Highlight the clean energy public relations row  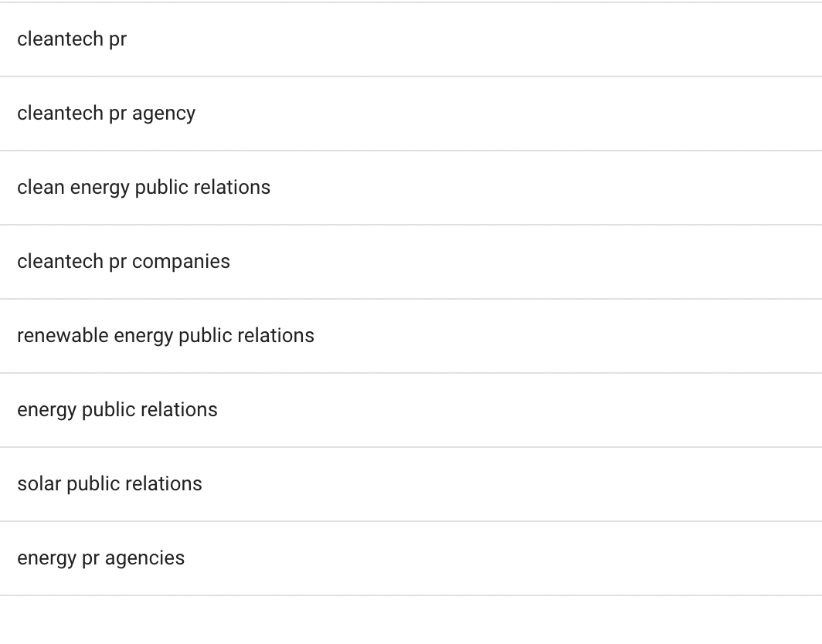(x=411, y=188)
